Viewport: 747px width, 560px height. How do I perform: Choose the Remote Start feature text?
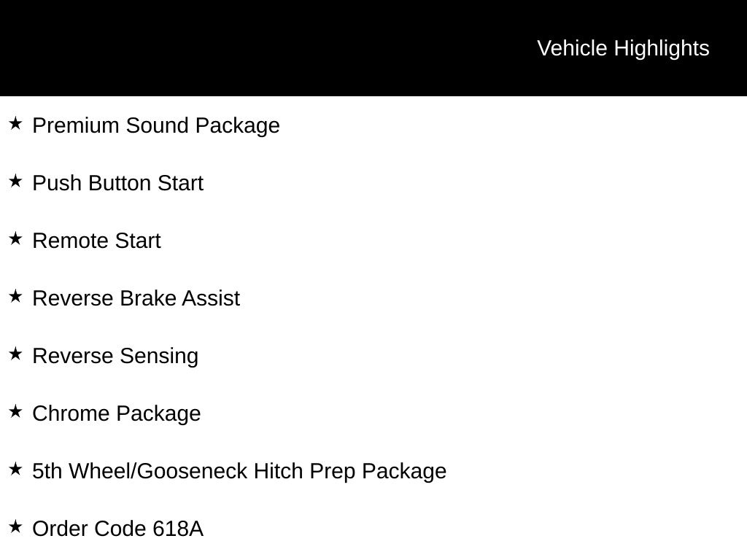coord(96,241)
